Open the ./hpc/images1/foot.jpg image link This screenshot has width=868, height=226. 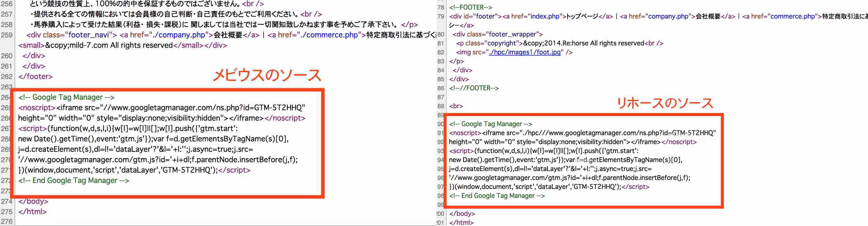[x=524, y=52]
